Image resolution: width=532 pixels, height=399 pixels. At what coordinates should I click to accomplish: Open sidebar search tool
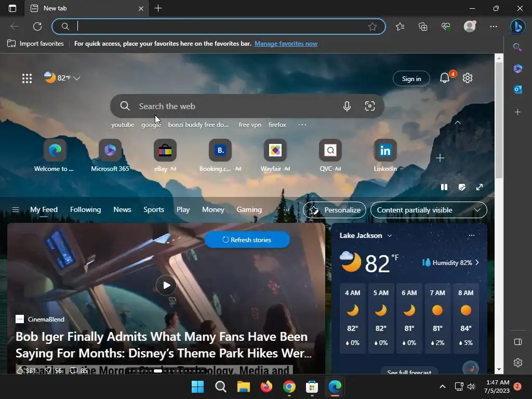pyautogui.click(x=517, y=47)
